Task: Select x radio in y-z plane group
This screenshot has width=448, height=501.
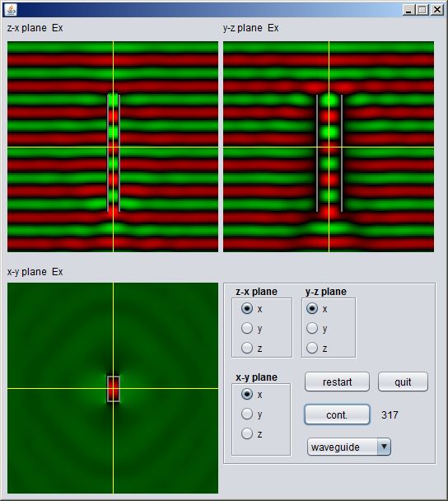Action: click(312, 309)
